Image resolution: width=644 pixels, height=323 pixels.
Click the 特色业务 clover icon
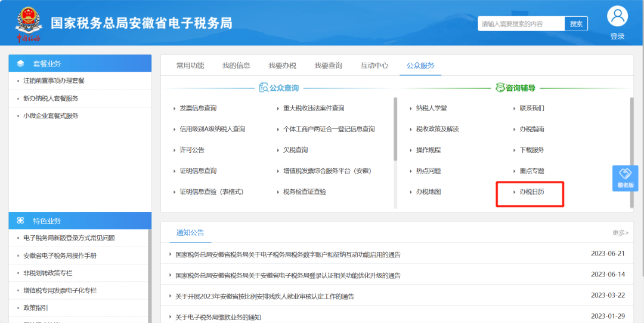20,221
